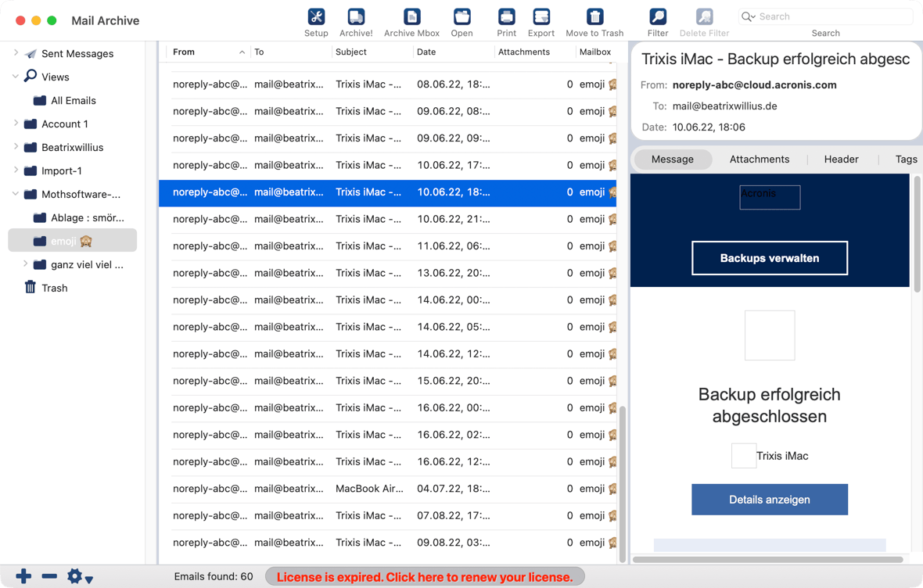Click the expired license renewal banner
923x588 pixels.
click(x=425, y=577)
